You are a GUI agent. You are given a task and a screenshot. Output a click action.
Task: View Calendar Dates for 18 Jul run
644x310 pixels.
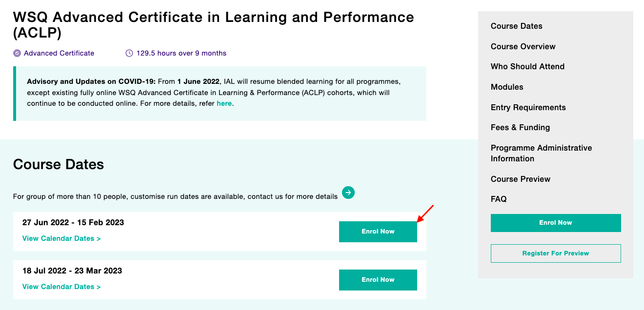tap(61, 287)
